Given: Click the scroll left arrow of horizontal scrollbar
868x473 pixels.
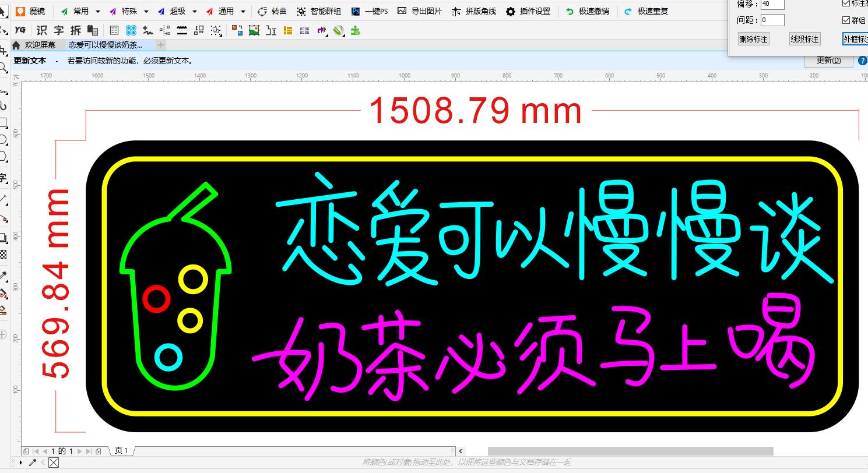Looking at the screenshot, I should tap(461, 451).
